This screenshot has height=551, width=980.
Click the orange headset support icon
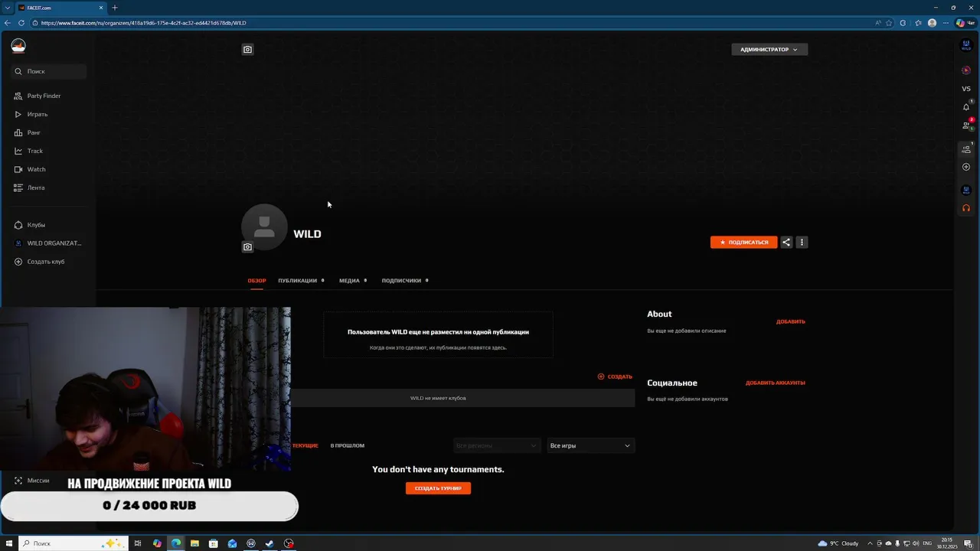coord(966,208)
